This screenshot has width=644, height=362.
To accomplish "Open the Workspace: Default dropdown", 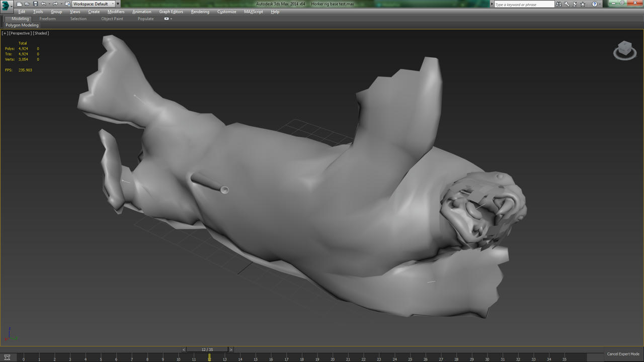I will [93, 4].
